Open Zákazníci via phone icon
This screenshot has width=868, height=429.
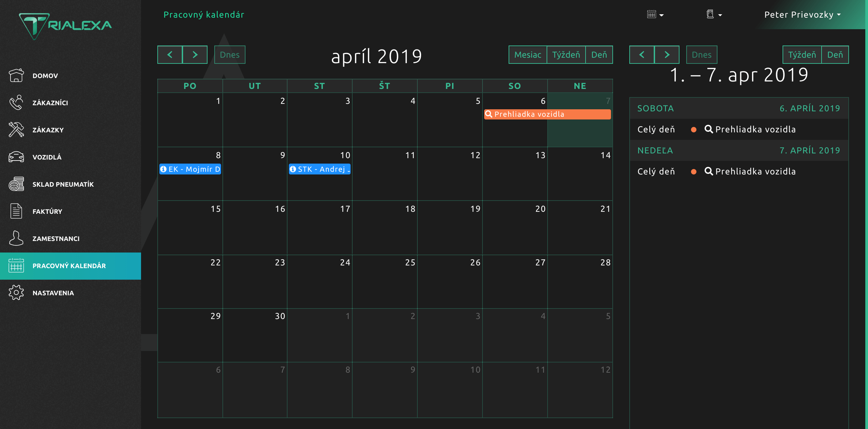click(x=16, y=102)
